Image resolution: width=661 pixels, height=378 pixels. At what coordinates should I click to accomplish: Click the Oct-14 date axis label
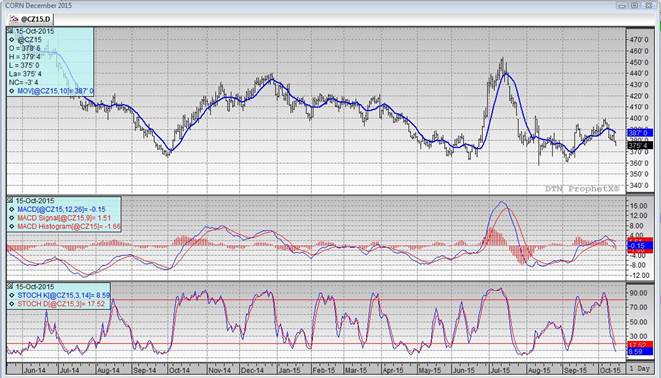[x=179, y=370]
